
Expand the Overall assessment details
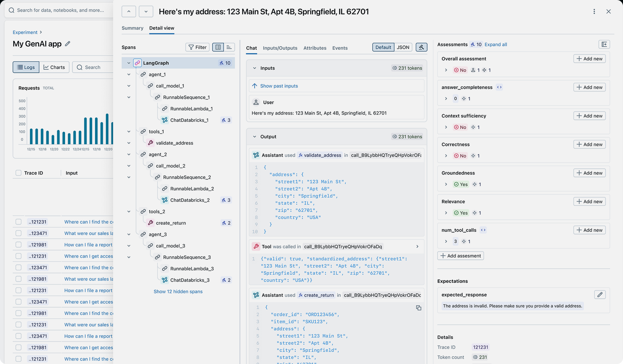click(x=446, y=70)
